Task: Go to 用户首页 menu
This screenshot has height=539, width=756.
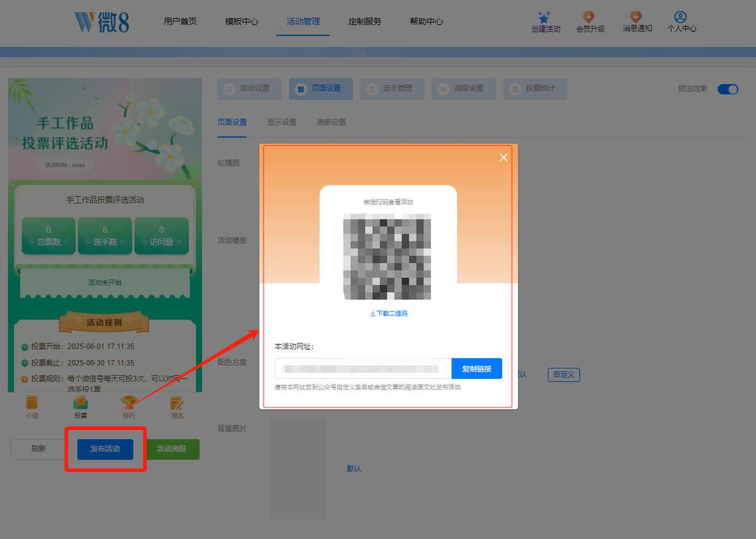Action: pos(180,21)
